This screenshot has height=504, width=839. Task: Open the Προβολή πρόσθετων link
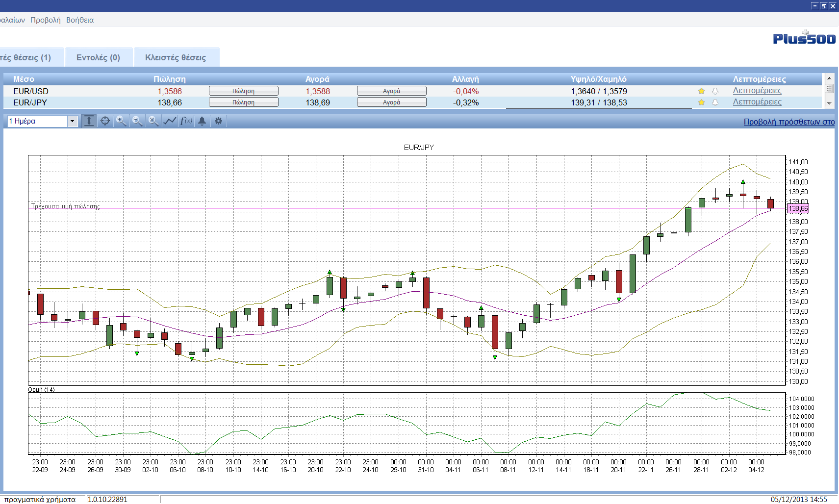pyautogui.click(x=789, y=122)
